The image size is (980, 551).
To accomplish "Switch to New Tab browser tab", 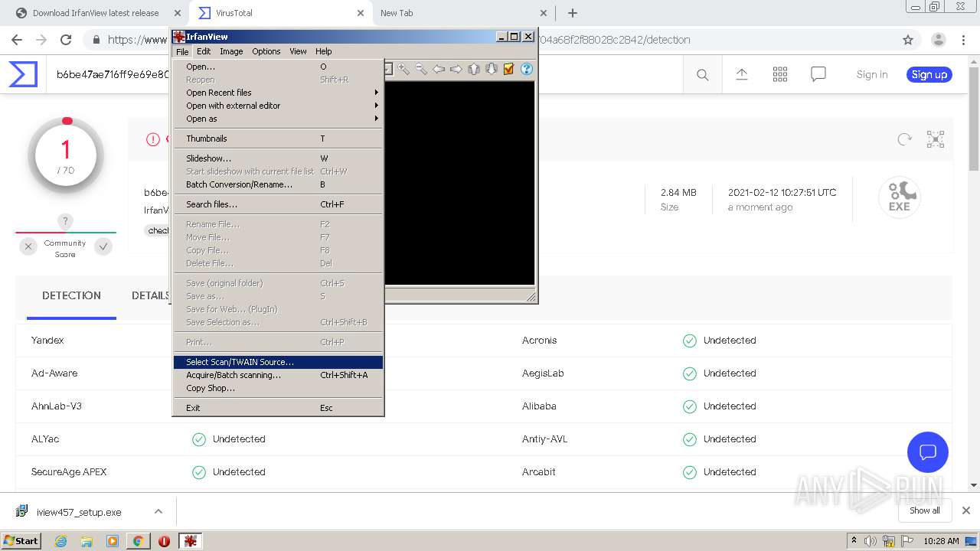I will tap(464, 13).
